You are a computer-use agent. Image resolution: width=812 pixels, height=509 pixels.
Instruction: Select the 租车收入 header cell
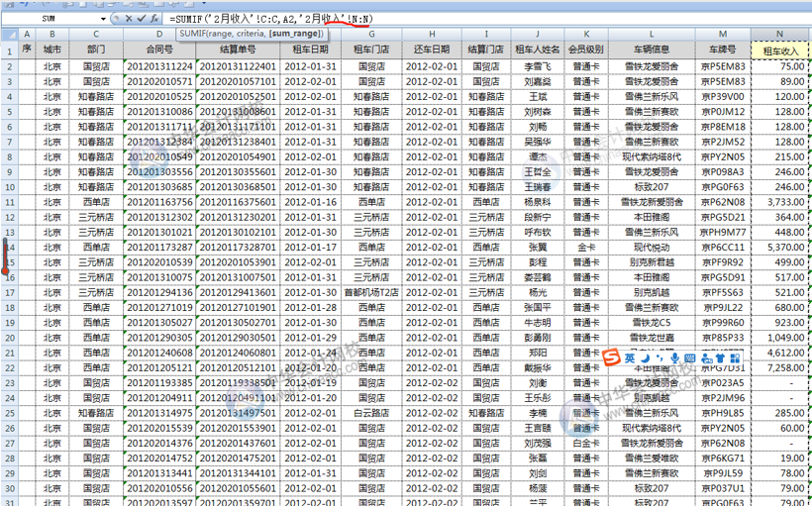click(x=780, y=51)
